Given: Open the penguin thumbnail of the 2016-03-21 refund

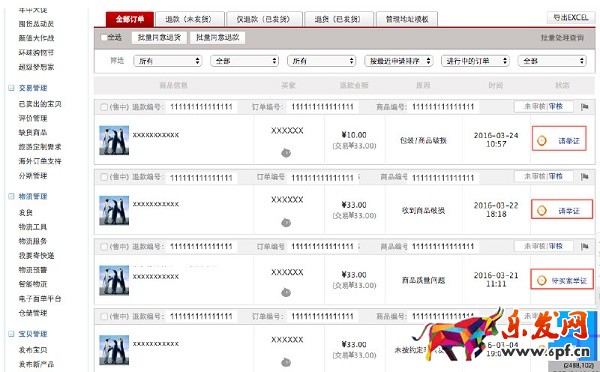Looking at the screenshot, I should [114, 281].
